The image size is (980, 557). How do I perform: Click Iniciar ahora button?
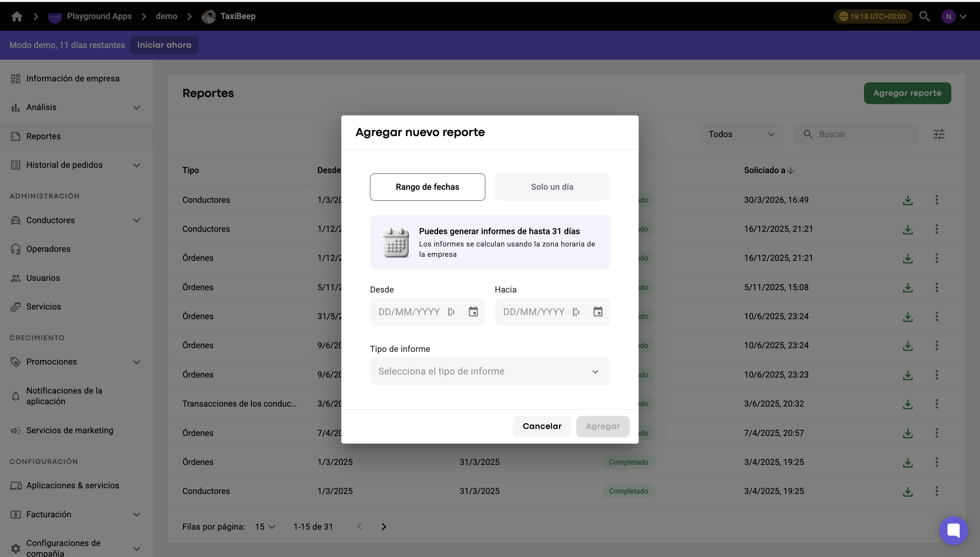[x=164, y=45]
